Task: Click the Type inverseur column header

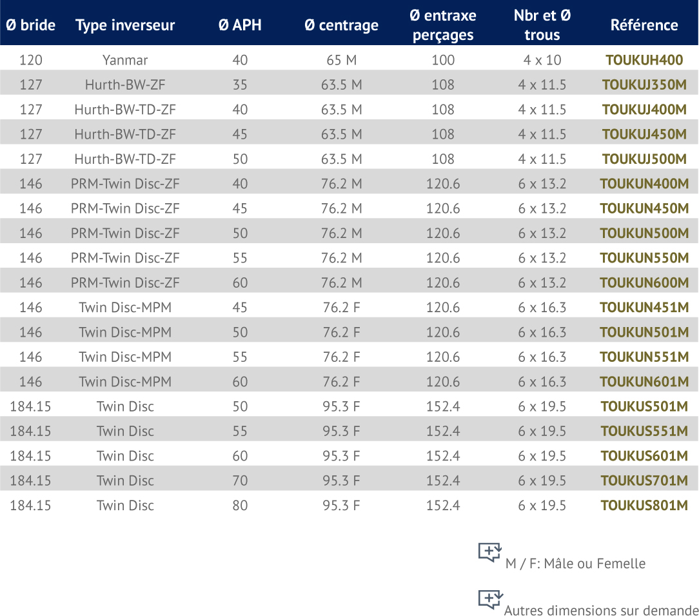Action: tap(125, 25)
